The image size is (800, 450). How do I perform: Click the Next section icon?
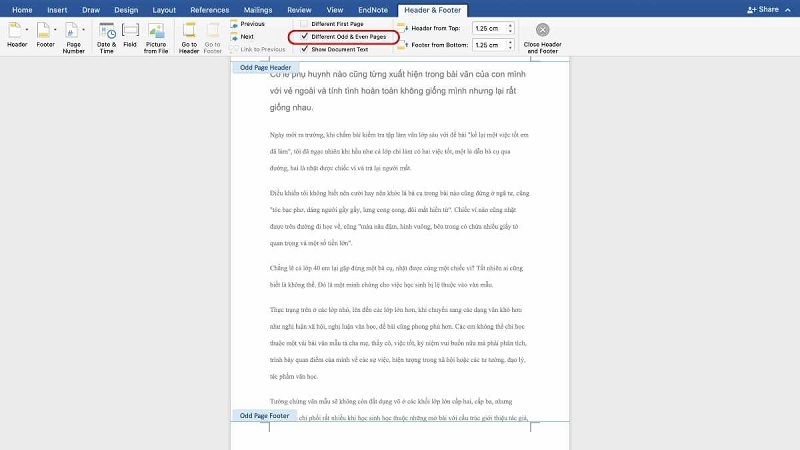(234, 37)
